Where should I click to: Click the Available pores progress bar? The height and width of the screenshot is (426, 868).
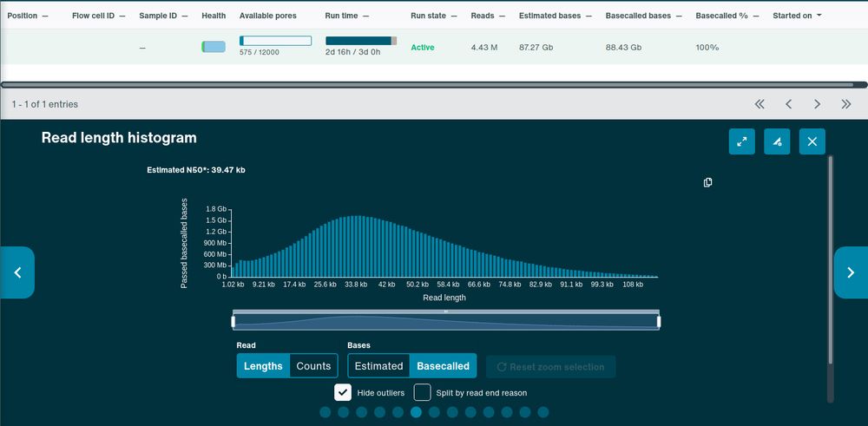(x=275, y=41)
